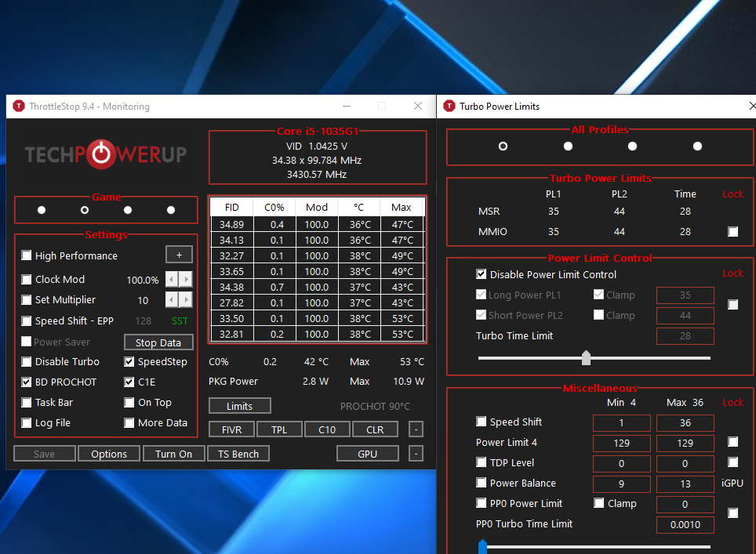756x554 pixels.
Task: Toggle the Power Limit 4 lock checkbox
Action: click(732, 442)
